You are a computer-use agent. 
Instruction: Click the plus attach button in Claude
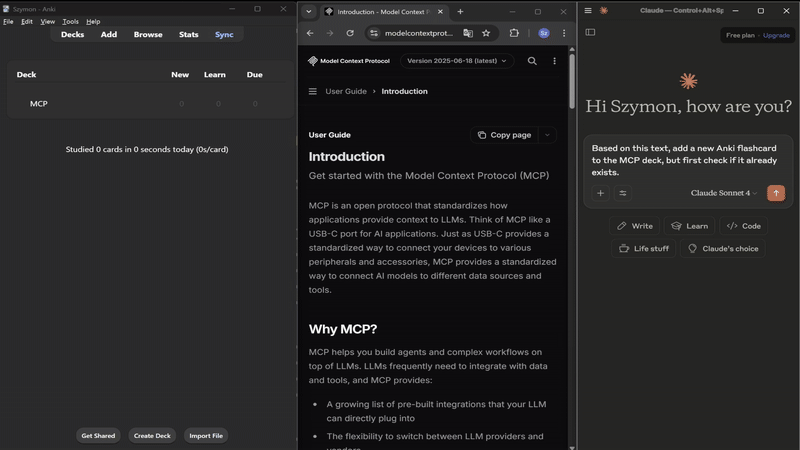(601, 193)
